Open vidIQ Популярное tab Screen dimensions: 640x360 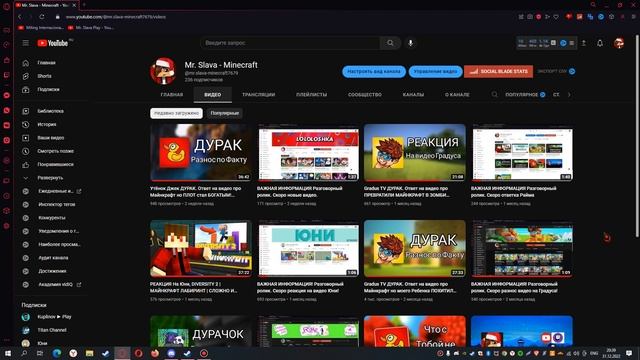[x=525, y=95]
